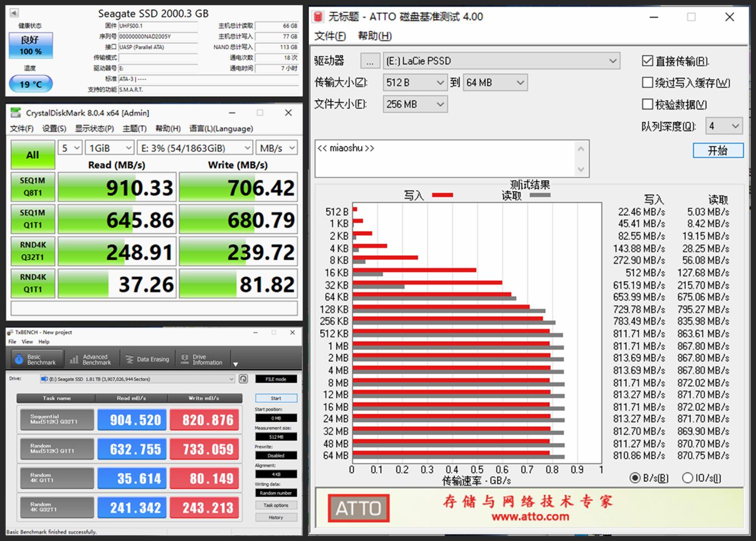Click the CrystalDiskMark app icon in its title bar
Image resolution: width=756 pixels, height=541 pixels.
pos(15,113)
